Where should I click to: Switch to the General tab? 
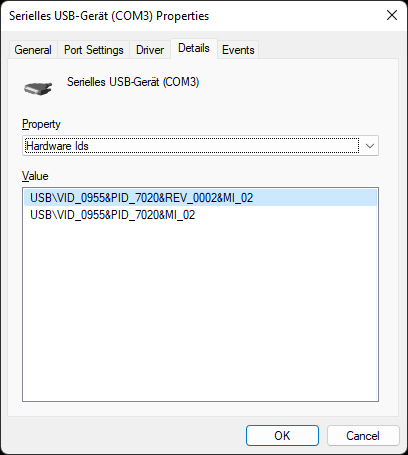[33, 50]
